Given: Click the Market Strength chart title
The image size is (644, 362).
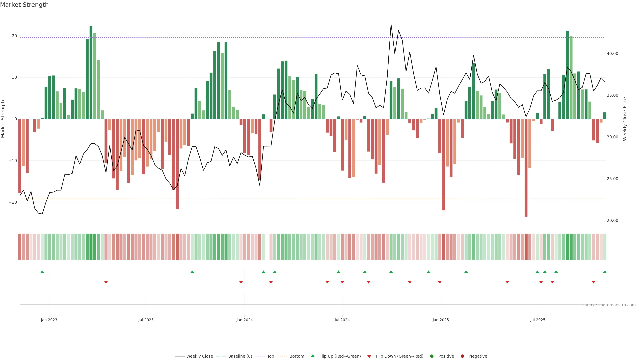Looking at the screenshot, I should click(x=24, y=5).
